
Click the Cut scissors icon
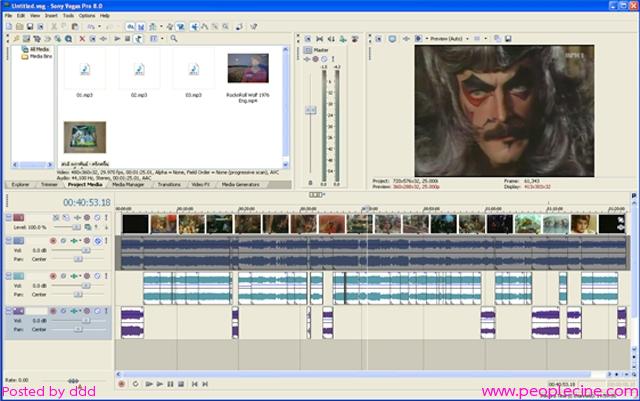pos(53,27)
